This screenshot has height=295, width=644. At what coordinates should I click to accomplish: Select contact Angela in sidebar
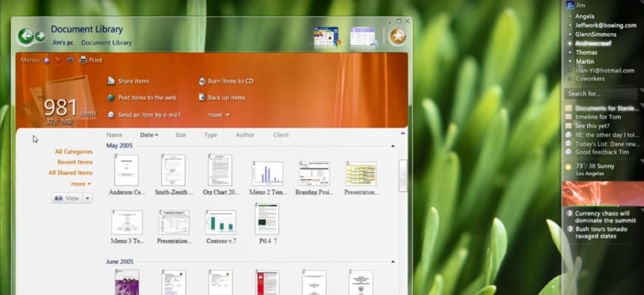(584, 16)
